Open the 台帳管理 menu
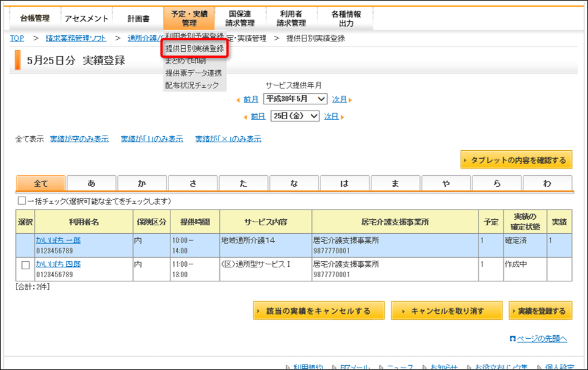 (35, 18)
